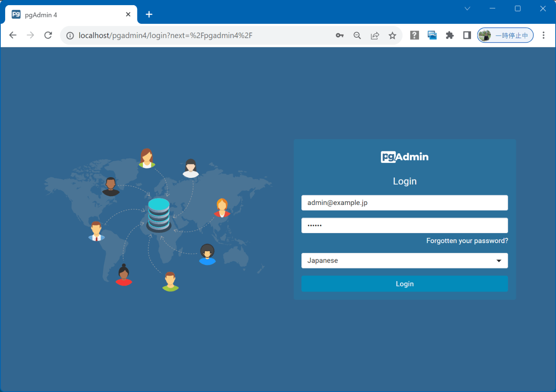Toggle the browser side panel icon
556x392 pixels.
(x=467, y=35)
